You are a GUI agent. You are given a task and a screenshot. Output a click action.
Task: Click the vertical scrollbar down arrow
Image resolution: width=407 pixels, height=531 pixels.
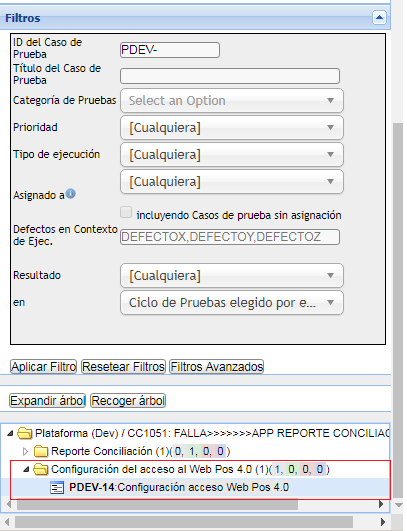(x=399, y=505)
